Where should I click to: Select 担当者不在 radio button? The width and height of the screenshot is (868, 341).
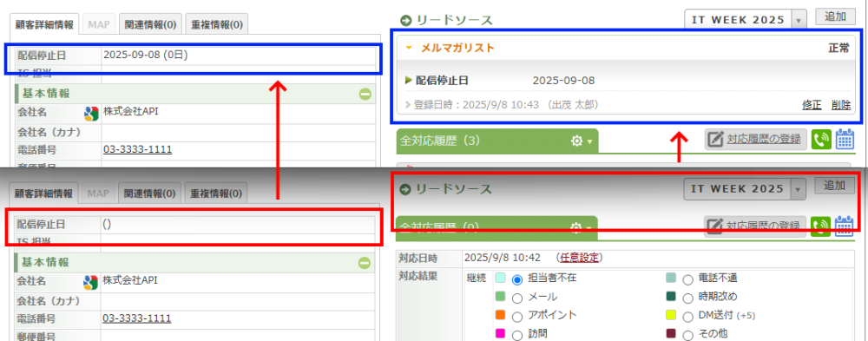pos(517,279)
